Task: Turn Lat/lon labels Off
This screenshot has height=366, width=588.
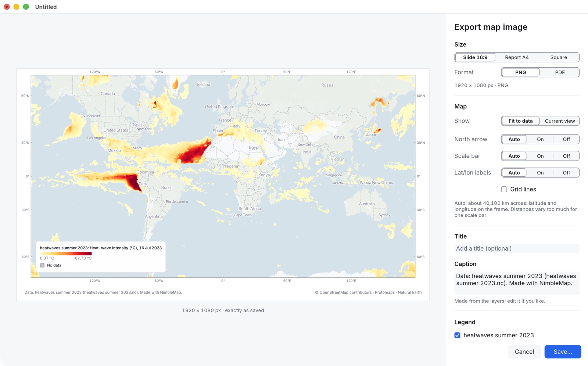Action: (566, 173)
